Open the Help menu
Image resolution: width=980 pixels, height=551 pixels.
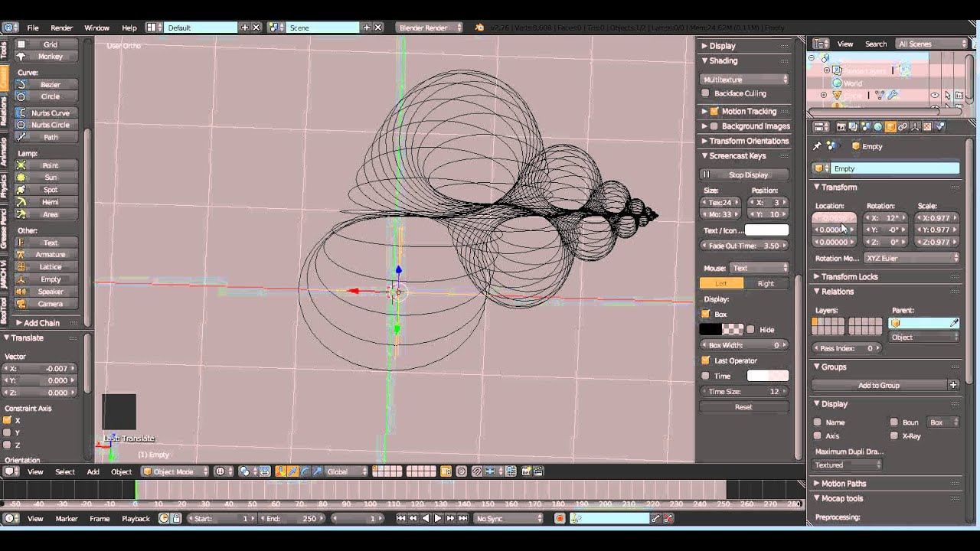click(x=129, y=28)
